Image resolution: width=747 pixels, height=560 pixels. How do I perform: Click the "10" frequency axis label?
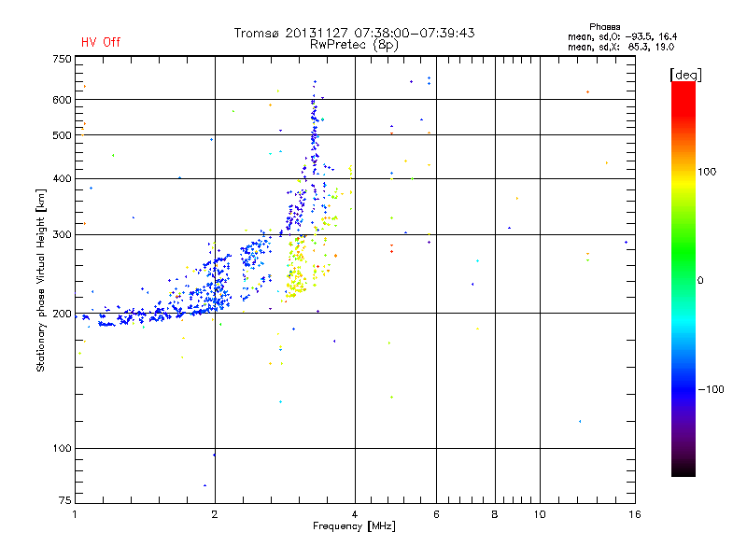[x=540, y=514]
